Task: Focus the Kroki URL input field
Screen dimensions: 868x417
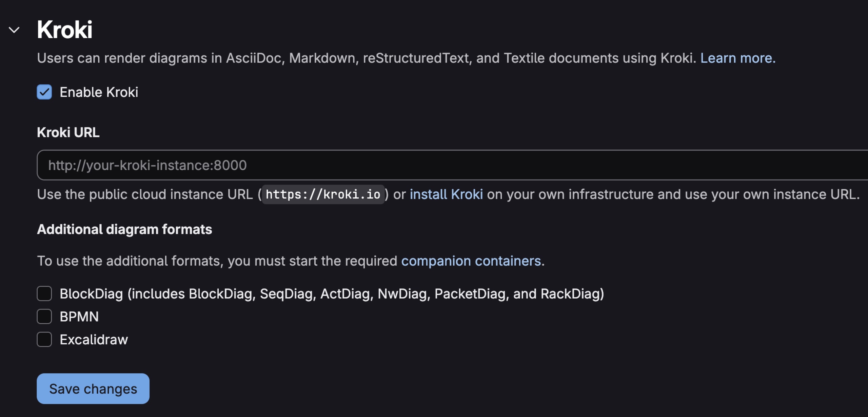Action: [x=441, y=165]
